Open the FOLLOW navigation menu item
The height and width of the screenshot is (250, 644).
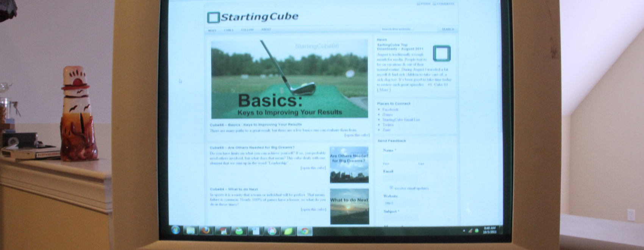[x=247, y=30]
